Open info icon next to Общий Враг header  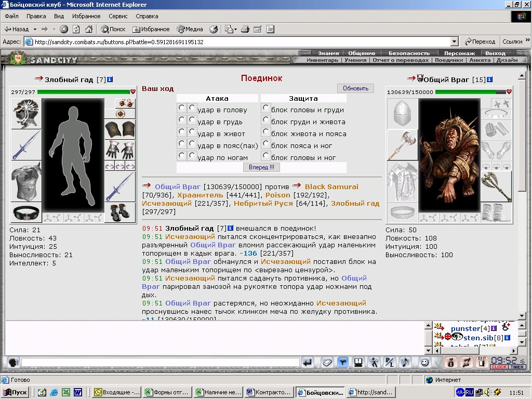tap(489, 79)
